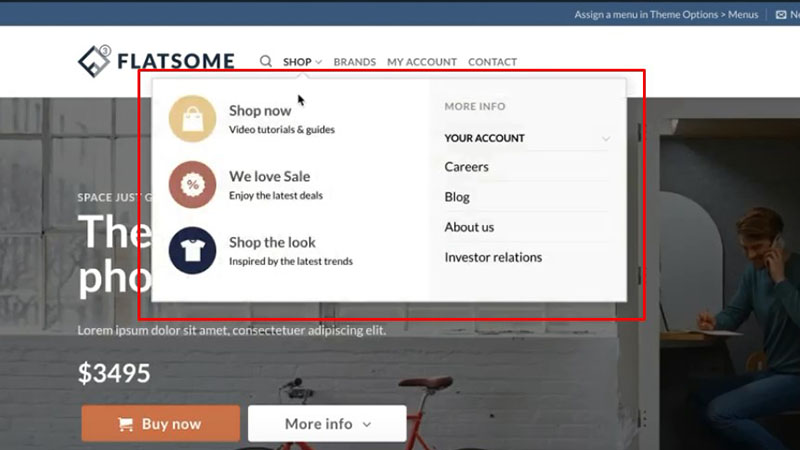Click the cart icon on Buy now

pos(126,424)
